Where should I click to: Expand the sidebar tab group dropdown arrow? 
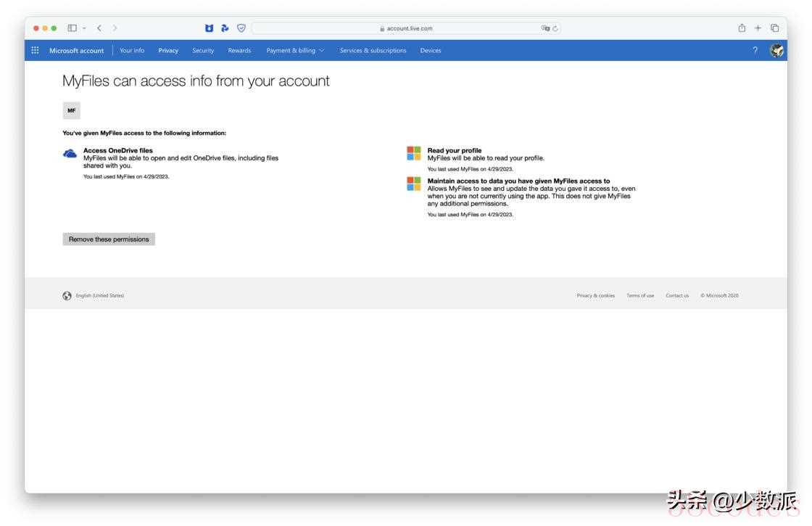[84, 28]
